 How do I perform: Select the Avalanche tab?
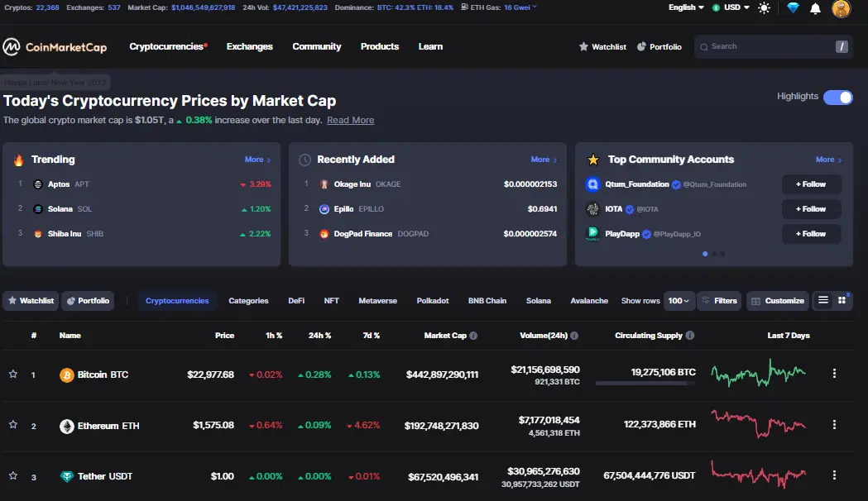(589, 301)
